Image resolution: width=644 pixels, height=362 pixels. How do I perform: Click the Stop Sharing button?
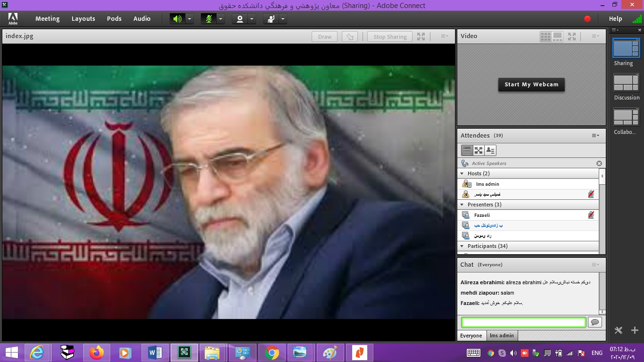point(390,37)
